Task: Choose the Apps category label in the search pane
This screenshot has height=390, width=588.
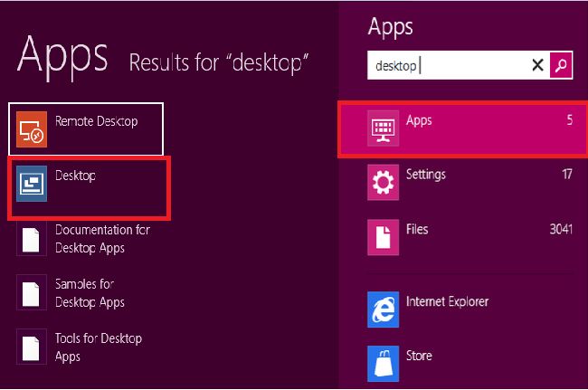Action: pyautogui.click(x=419, y=120)
